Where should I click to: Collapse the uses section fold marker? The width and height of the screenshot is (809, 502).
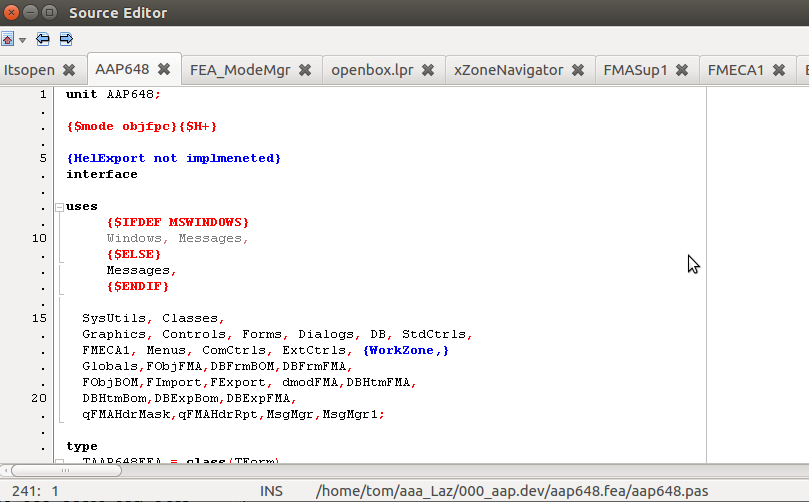58,207
